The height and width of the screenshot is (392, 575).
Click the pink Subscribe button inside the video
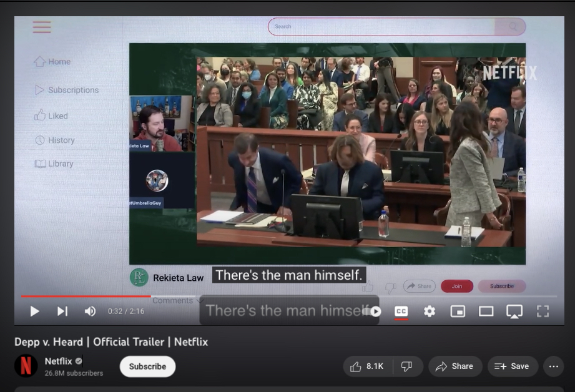coord(502,286)
